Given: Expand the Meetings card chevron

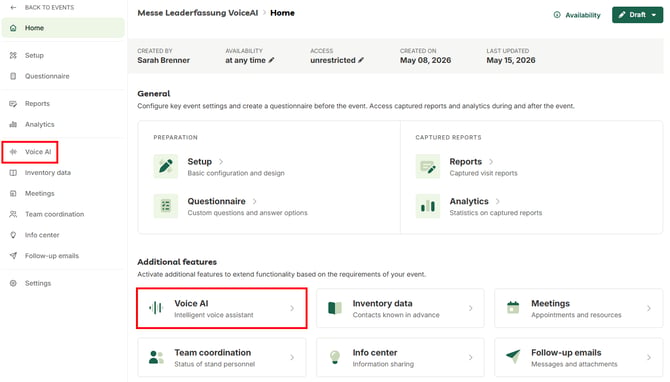Looking at the screenshot, I should tap(649, 309).
